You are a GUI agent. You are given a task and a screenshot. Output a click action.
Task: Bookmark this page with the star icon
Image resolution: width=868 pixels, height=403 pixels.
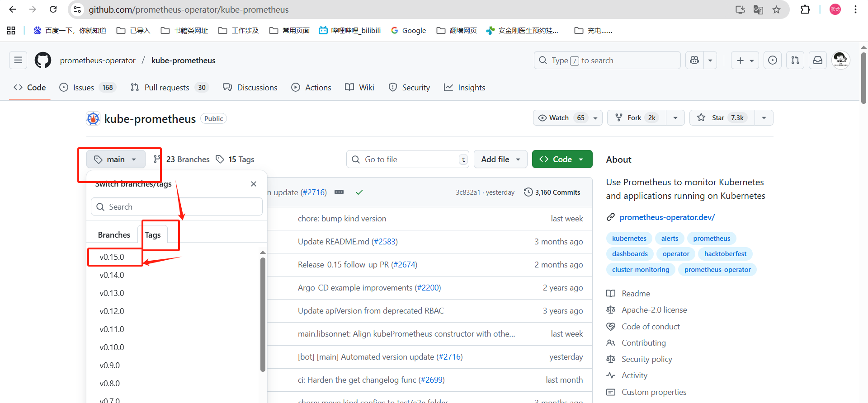tap(776, 9)
